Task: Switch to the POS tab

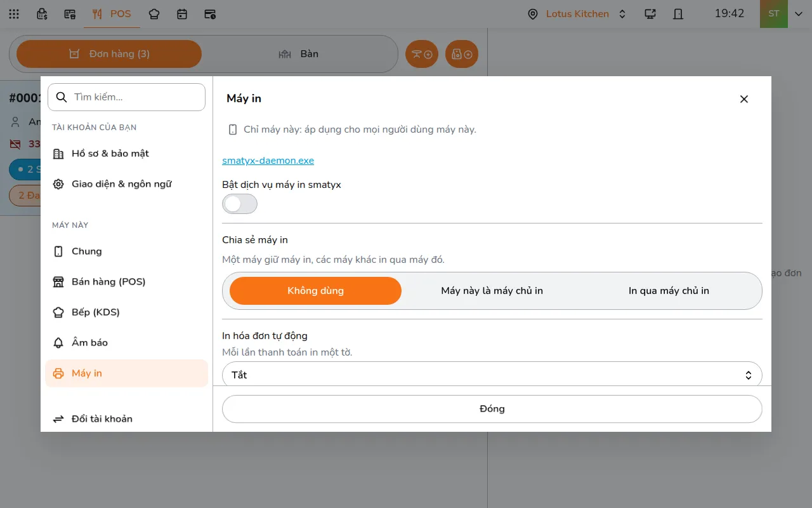Action: [112, 14]
